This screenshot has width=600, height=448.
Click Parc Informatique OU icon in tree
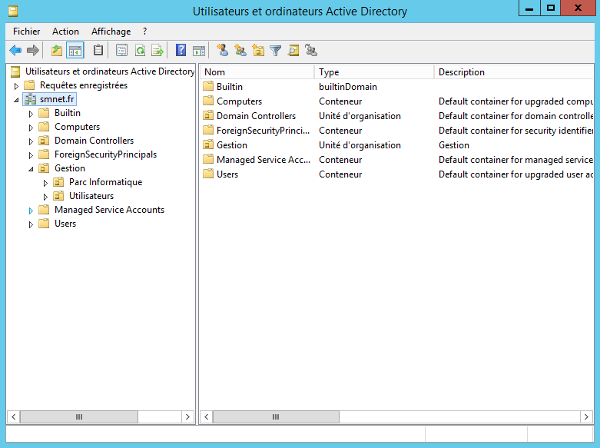[59, 182]
